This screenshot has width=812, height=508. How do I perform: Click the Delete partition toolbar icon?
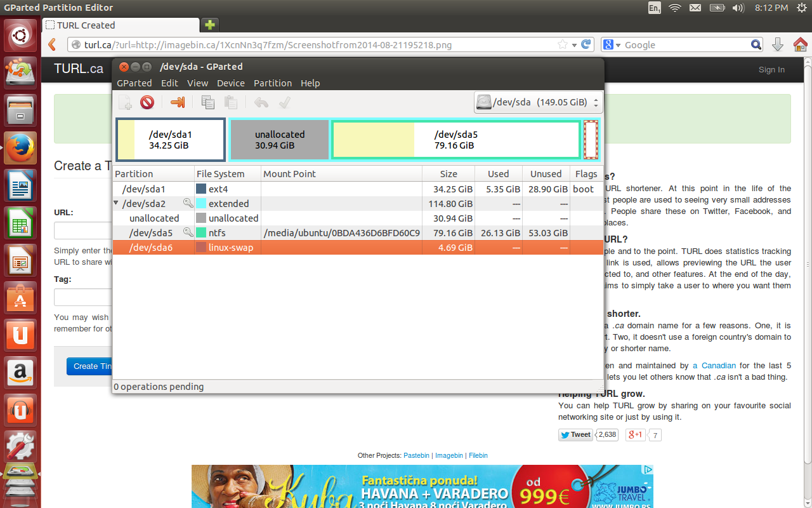pyautogui.click(x=147, y=102)
